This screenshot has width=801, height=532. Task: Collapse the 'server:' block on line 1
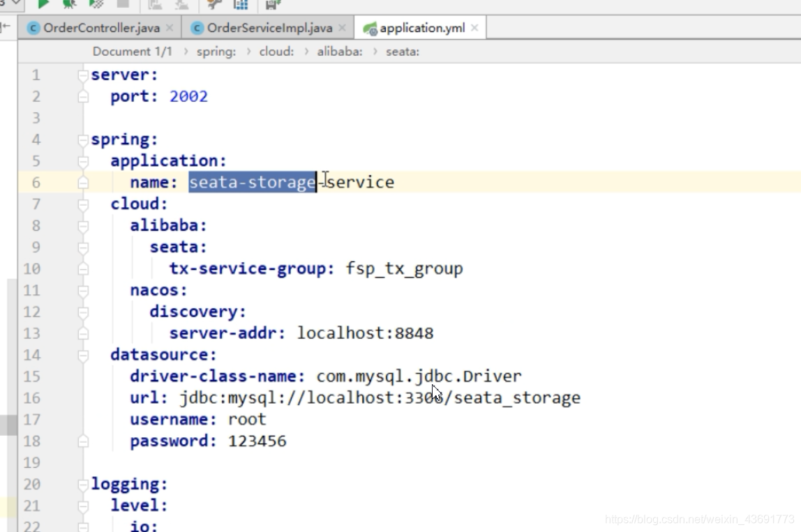(x=83, y=75)
